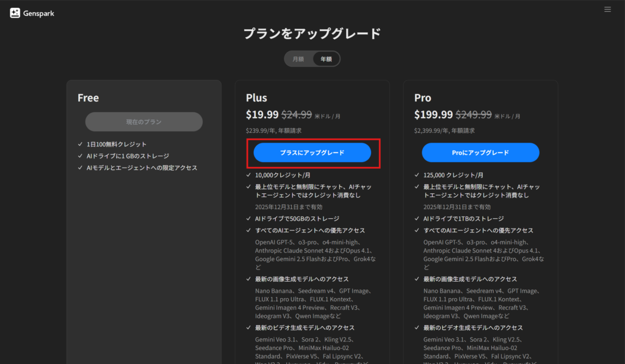The image size is (625, 364).
Task: Click checkmark beside 1日100無料クレジット
Action: point(81,145)
